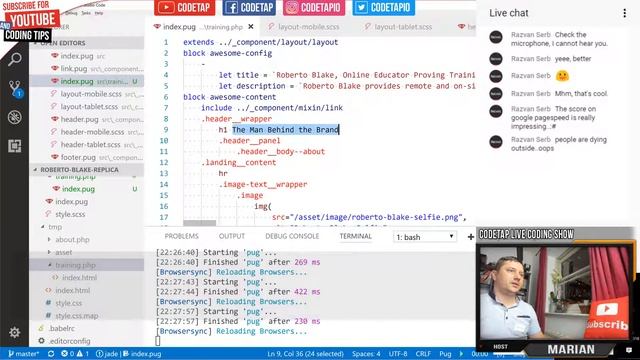The width and height of the screenshot is (640, 360).
Task: Click the Codetapio Instagram banner
Action: pyautogui.click(x=314, y=7)
